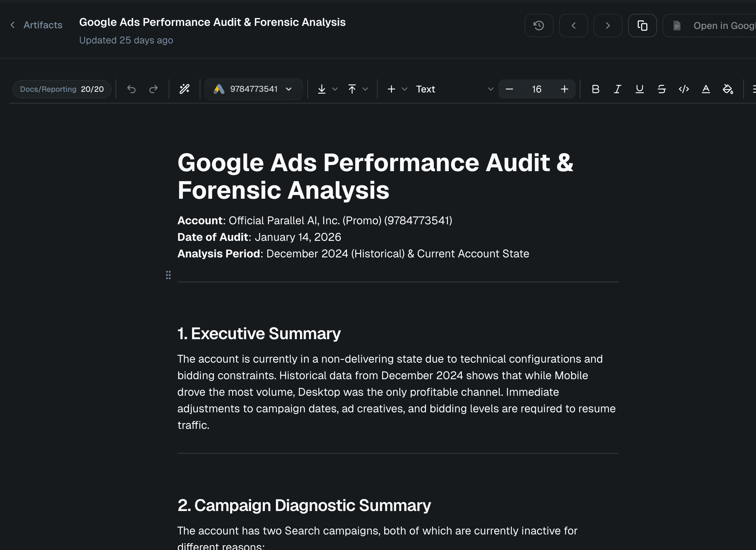Viewport: 756px width, 550px height.
Task: Click the undo icon in the toolbar
Action: click(x=132, y=89)
